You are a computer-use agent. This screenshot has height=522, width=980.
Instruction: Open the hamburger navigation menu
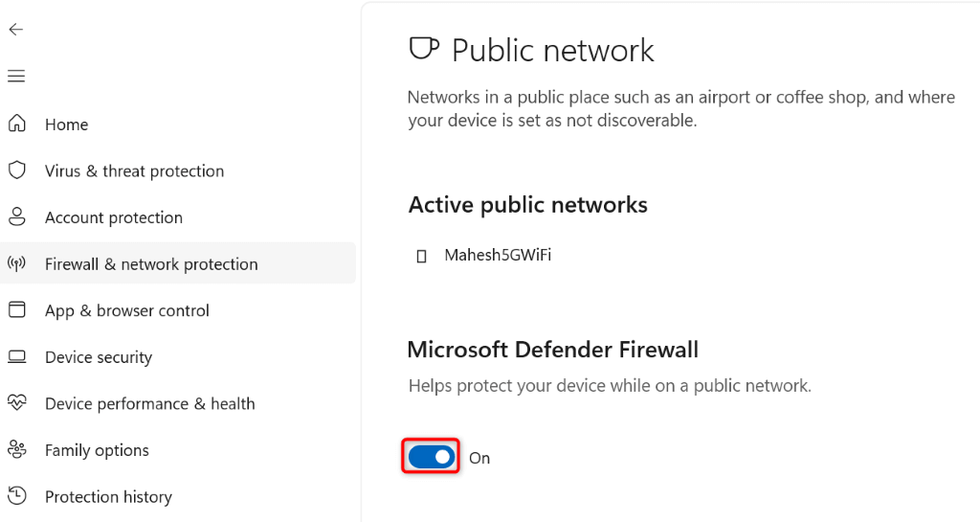click(x=15, y=76)
